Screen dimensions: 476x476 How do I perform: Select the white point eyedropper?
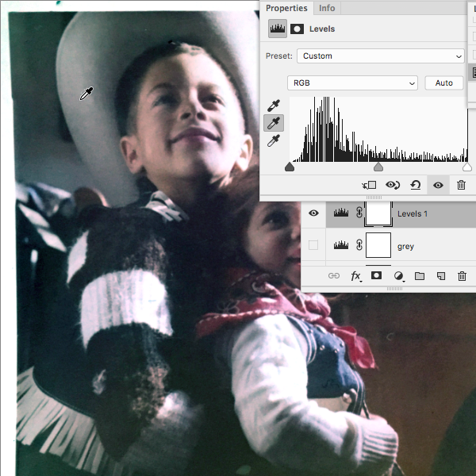274,141
